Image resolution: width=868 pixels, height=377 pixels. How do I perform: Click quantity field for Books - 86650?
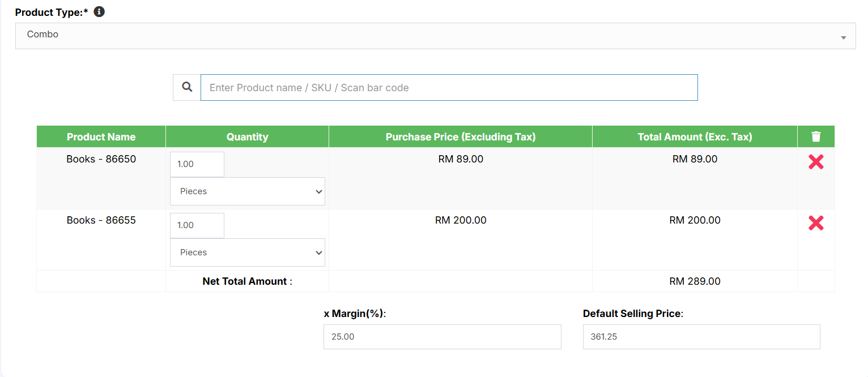pyautogui.click(x=197, y=164)
